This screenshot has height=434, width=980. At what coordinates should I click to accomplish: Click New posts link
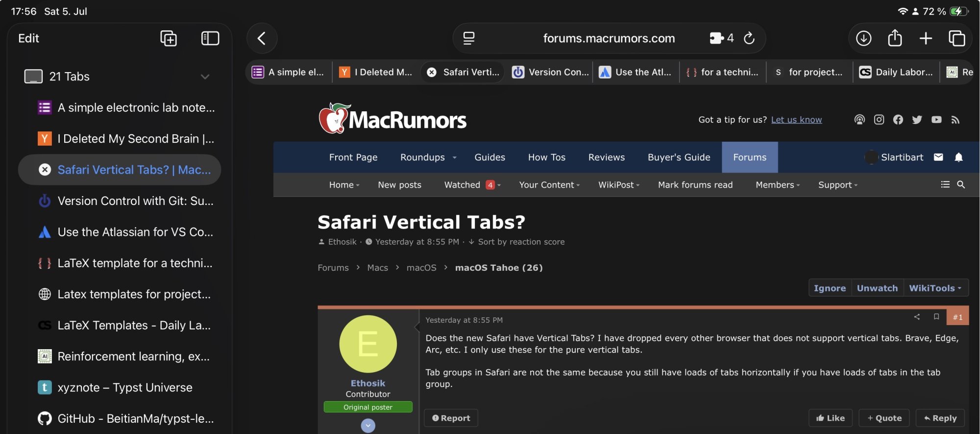[x=399, y=185]
